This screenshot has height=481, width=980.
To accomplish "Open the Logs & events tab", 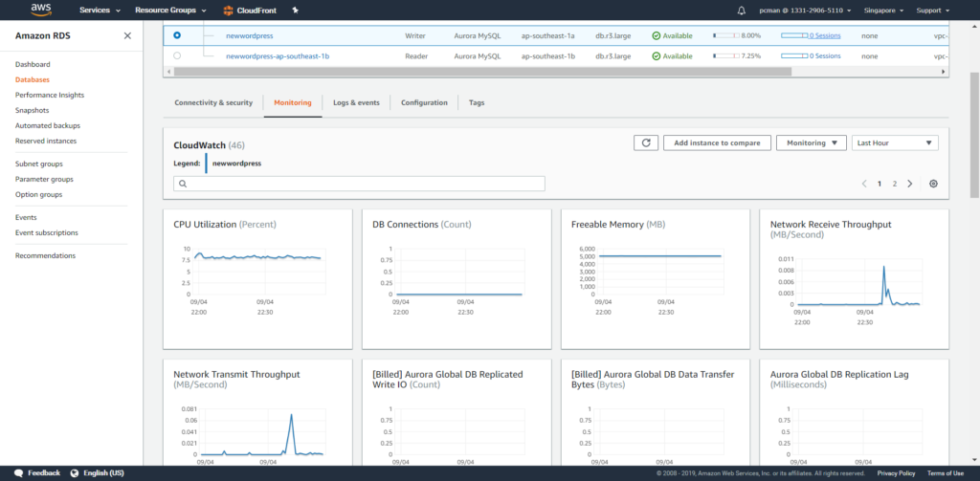I will click(356, 102).
